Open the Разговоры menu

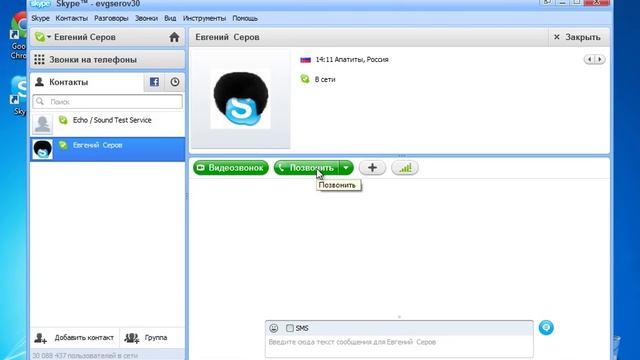tap(111, 18)
